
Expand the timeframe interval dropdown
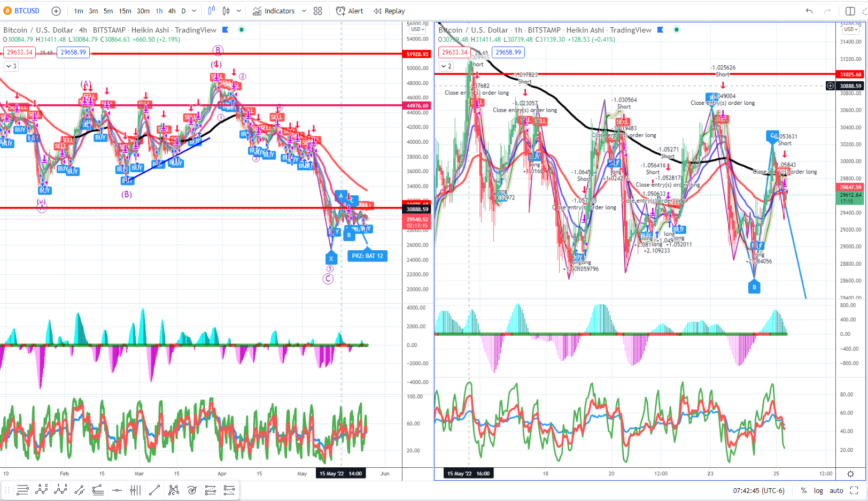[194, 11]
